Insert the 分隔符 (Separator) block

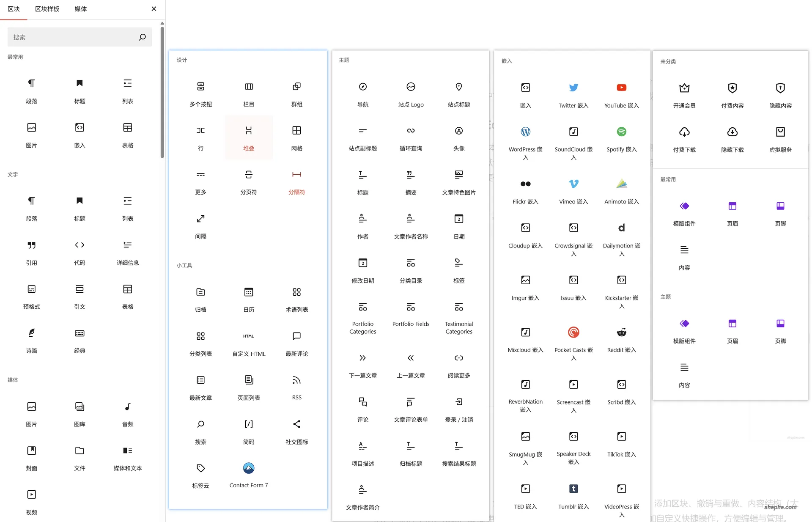296,174
